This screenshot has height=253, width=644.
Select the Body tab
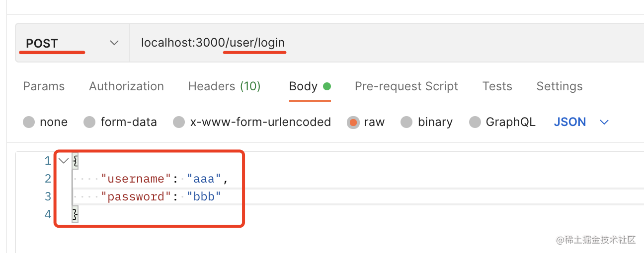coord(303,86)
